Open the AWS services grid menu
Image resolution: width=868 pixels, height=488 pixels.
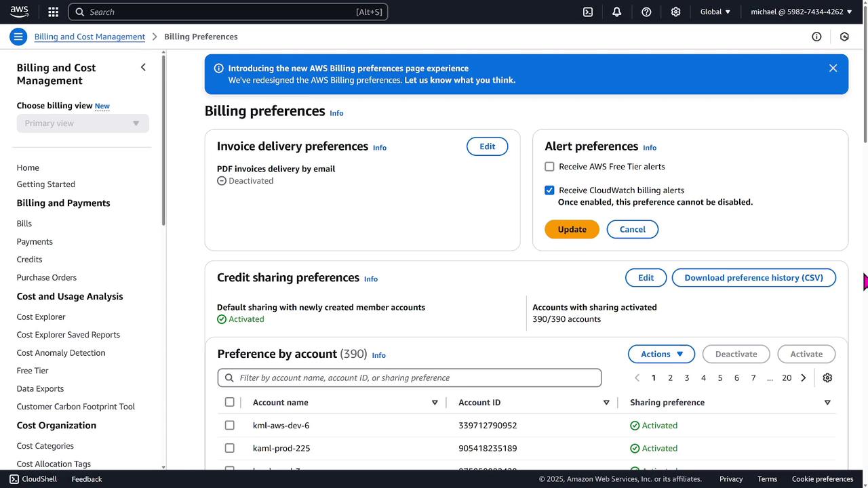pos(54,12)
